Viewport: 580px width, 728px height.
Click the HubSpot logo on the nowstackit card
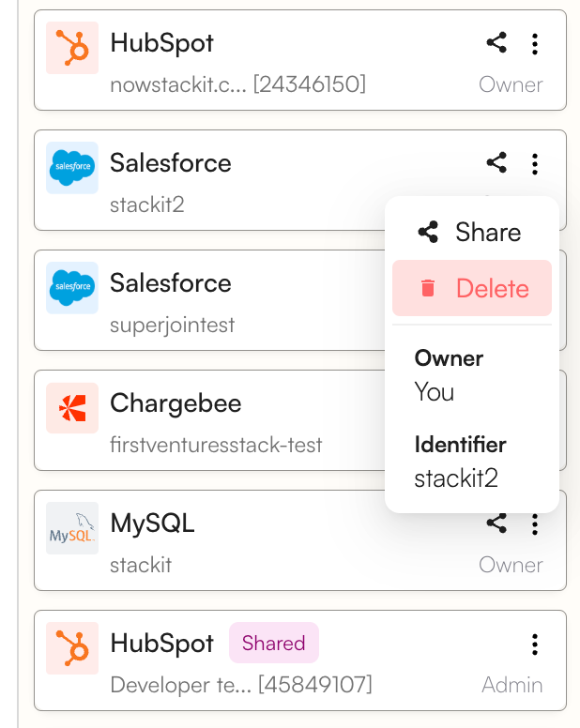(x=72, y=48)
